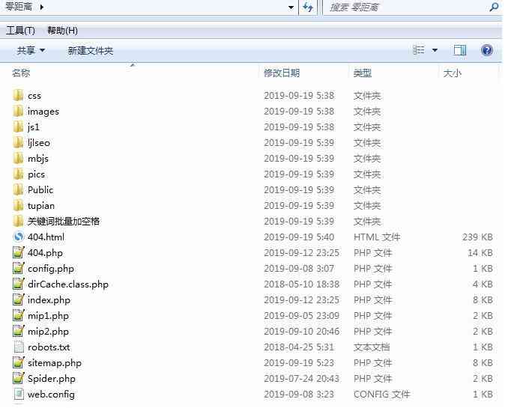This screenshot has height=408, width=532.
Task: Click the change view icon
Action: coord(419,50)
